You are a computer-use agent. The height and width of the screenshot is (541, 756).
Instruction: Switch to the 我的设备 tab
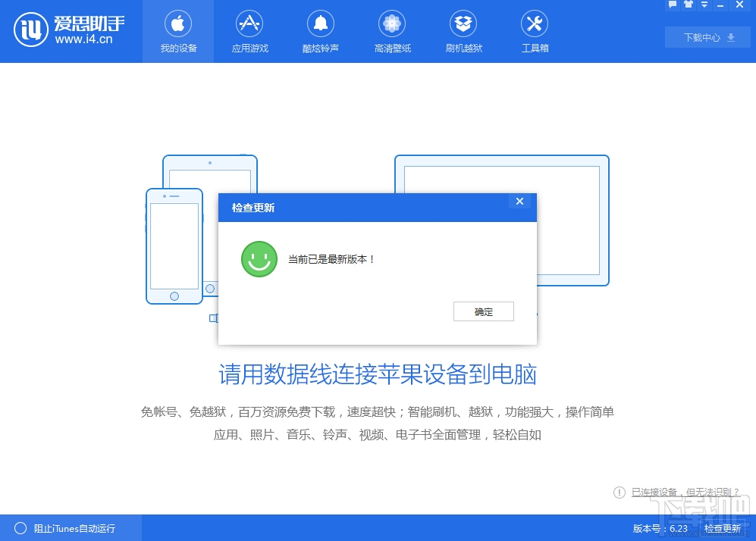pyautogui.click(x=178, y=31)
